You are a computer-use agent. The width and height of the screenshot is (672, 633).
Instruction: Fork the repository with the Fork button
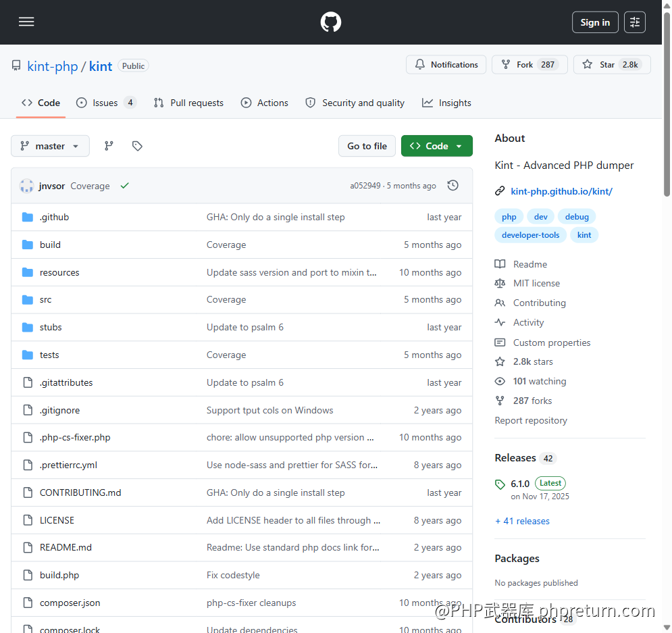(x=529, y=65)
